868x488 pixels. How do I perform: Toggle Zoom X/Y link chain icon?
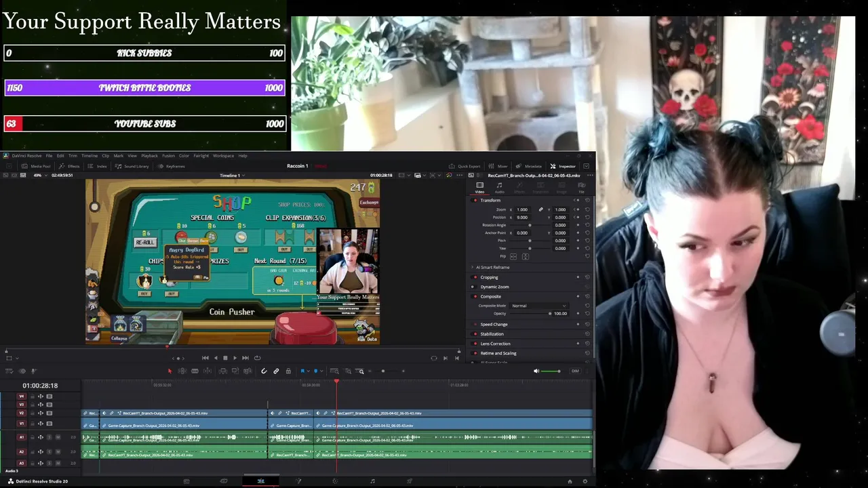[541, 209]
